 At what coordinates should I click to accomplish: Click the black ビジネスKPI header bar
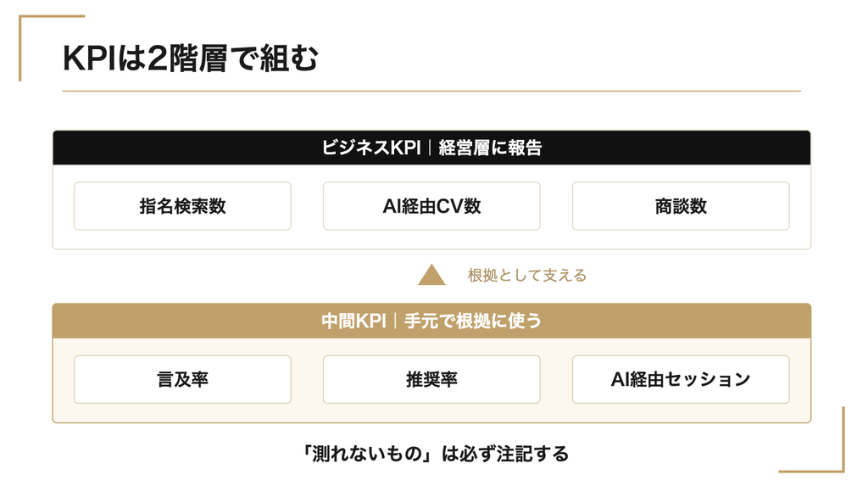431,148
